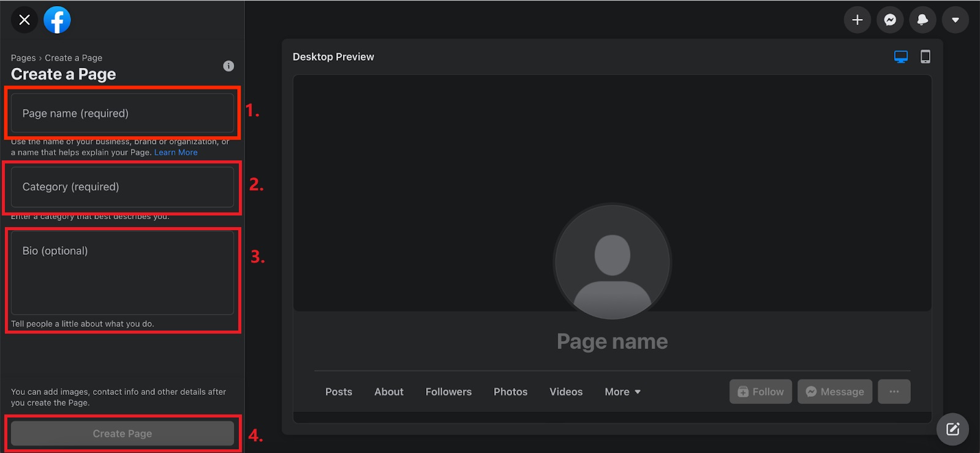This screenshot has width=980, height=453.
Task: Switch to desktop preview view
Action: coord(900,57)
